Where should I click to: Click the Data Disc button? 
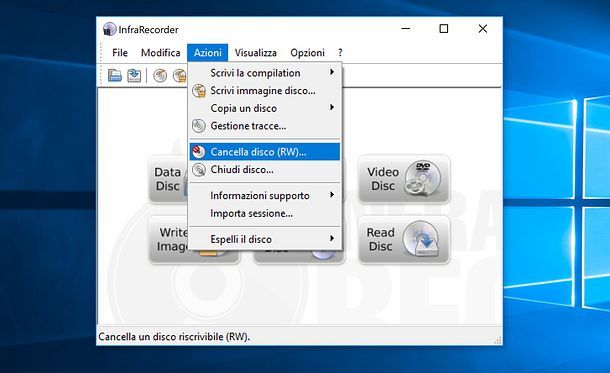point(168,179)
